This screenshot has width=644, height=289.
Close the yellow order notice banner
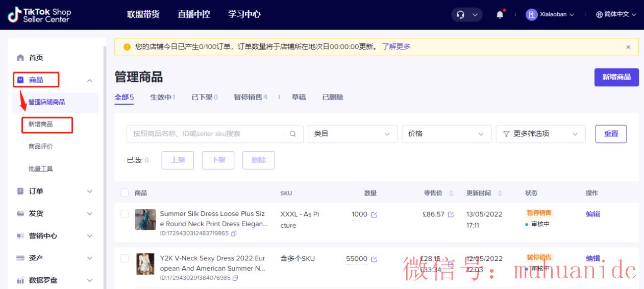coord(628,47)
